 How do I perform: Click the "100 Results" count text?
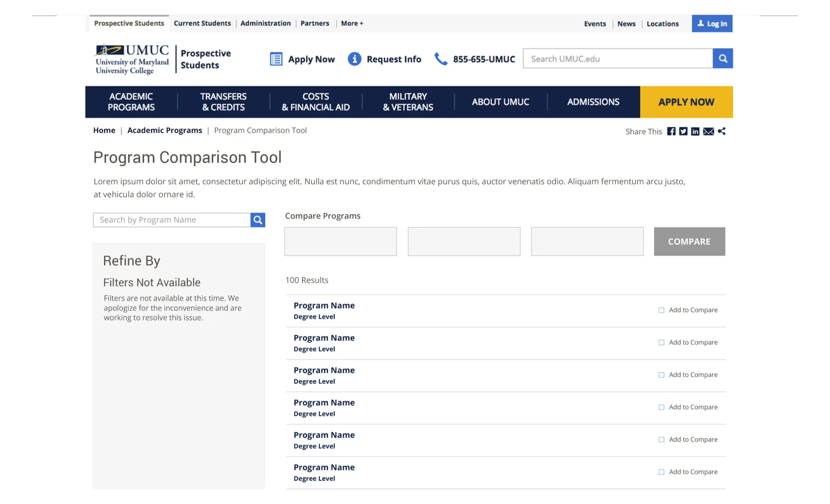(307, 280)
